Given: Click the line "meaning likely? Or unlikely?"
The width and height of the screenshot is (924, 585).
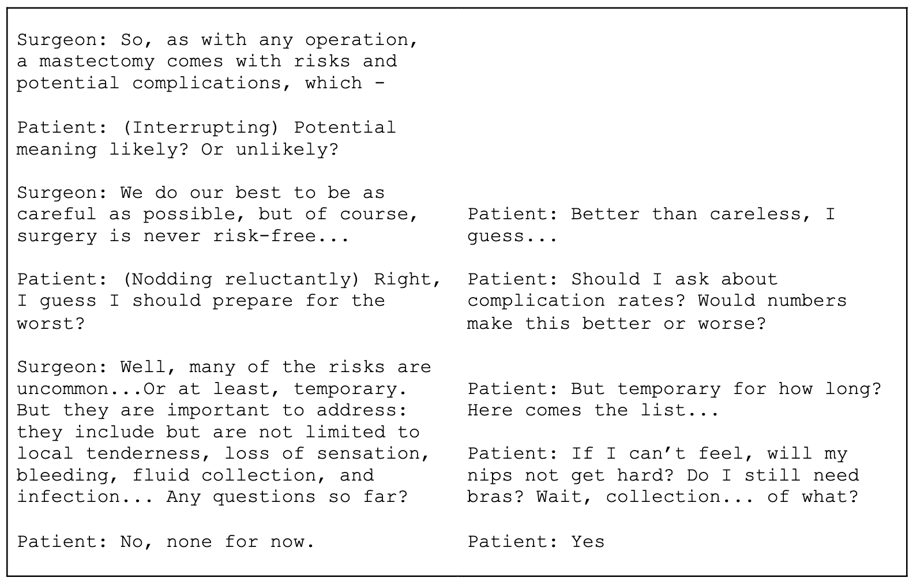Looking at the screenshot, I should coord(178,149).
